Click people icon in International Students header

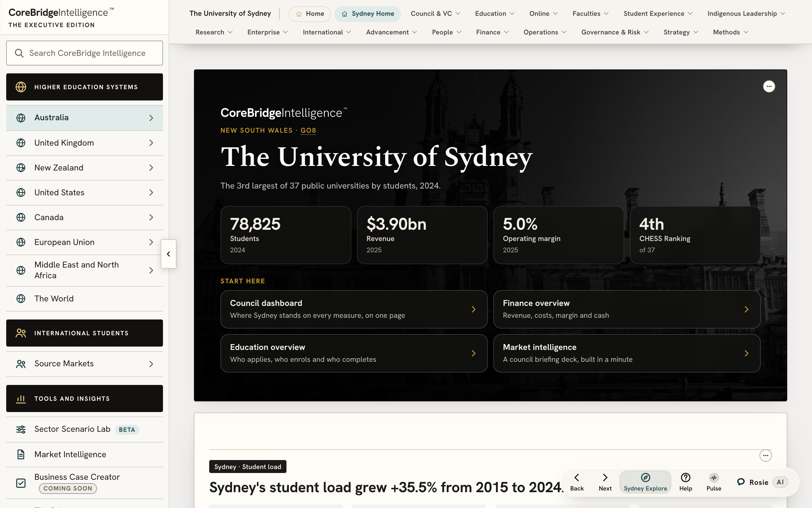21,333
